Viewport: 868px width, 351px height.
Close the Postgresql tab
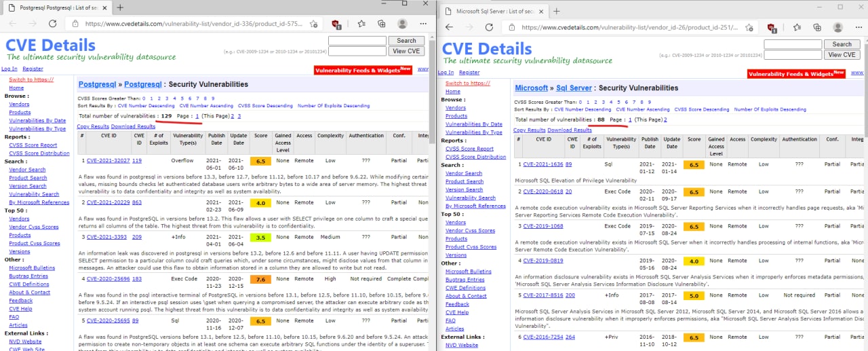point(104,7)
